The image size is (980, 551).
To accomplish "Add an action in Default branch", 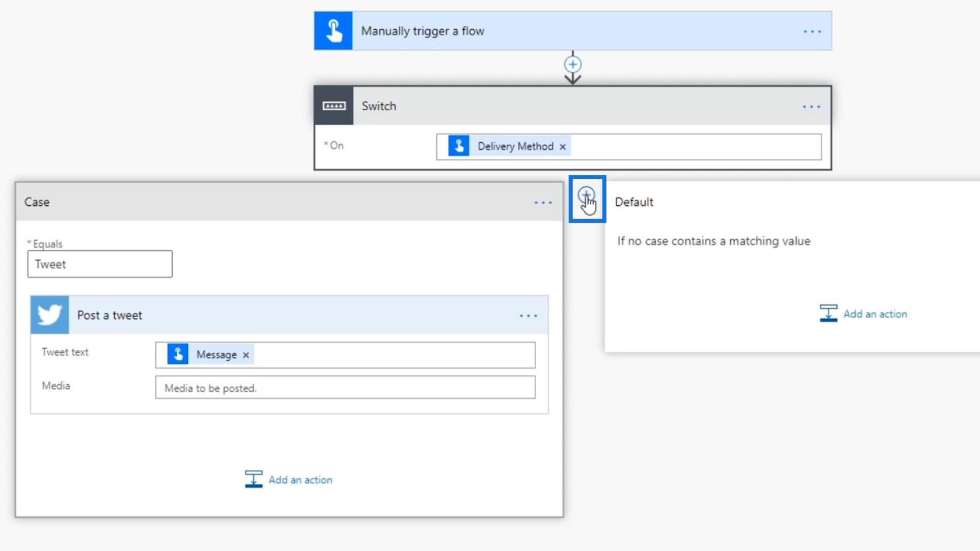I will tap(863, 314).
